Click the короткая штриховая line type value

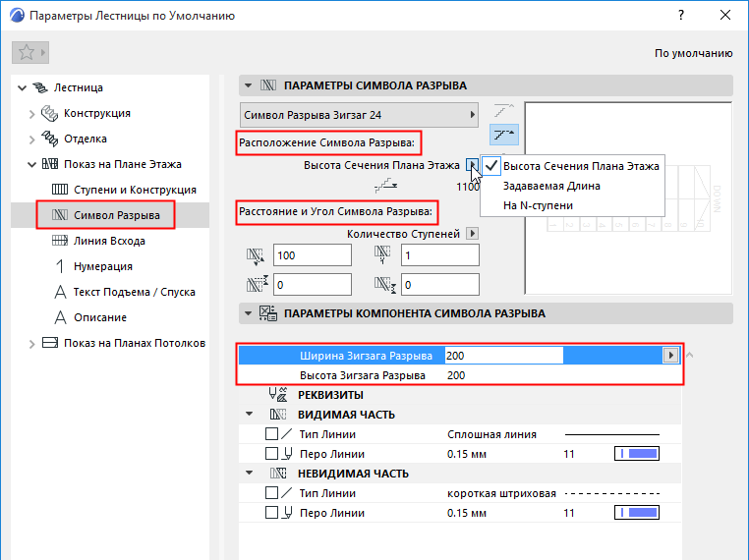501,493
